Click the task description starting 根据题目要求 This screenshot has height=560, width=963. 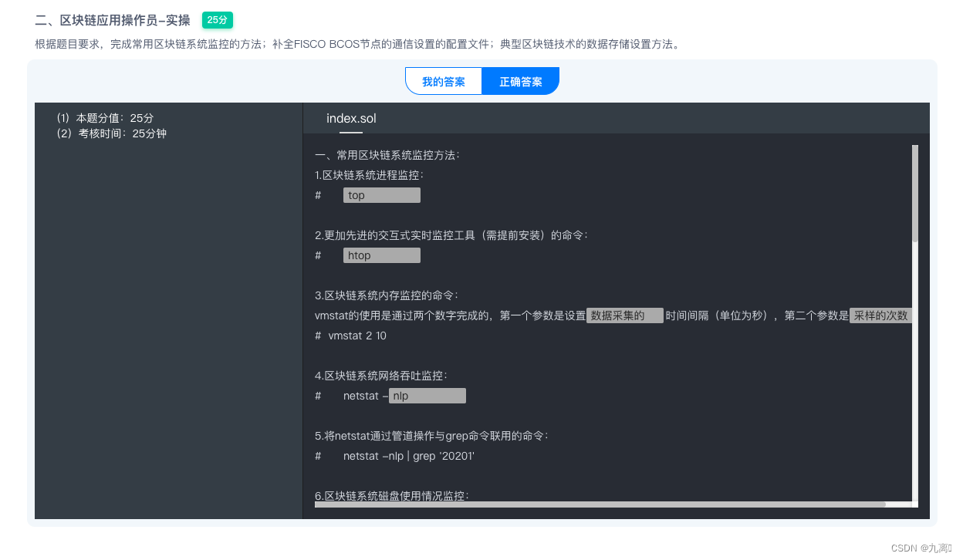coord(359,44)
